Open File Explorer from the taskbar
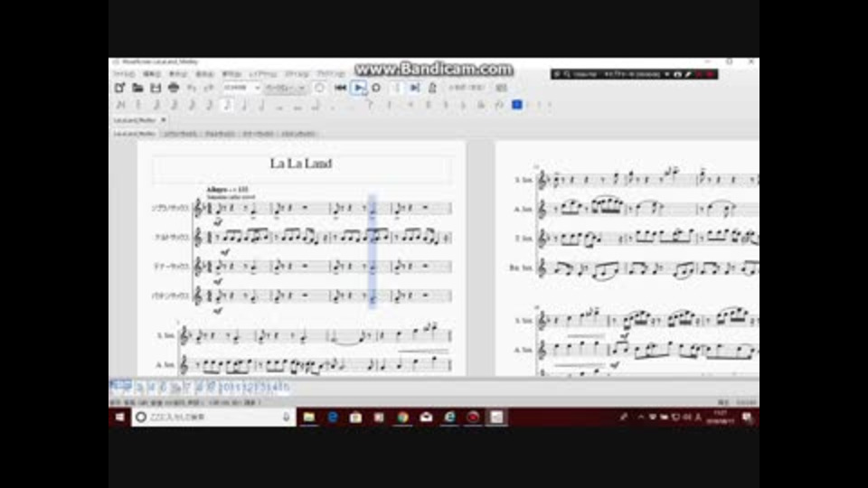 coord(309,418)
